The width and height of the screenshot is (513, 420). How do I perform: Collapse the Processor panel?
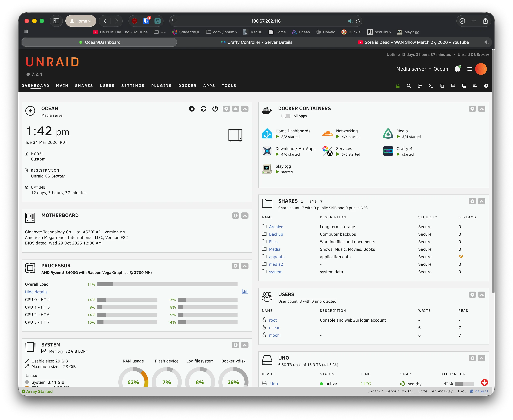(x=245, y=266)
